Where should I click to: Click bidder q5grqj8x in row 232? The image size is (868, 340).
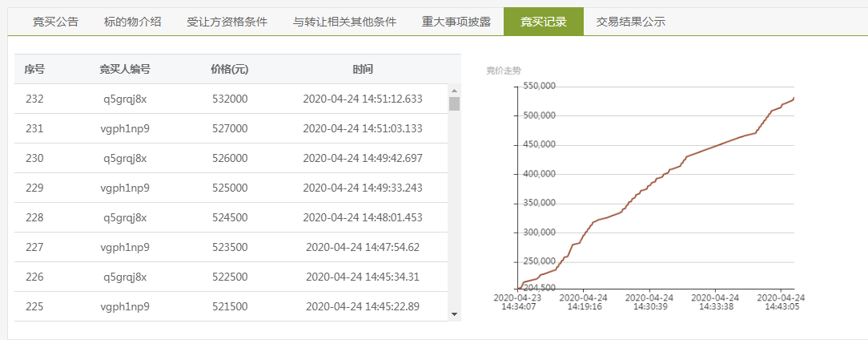[125, 99]
